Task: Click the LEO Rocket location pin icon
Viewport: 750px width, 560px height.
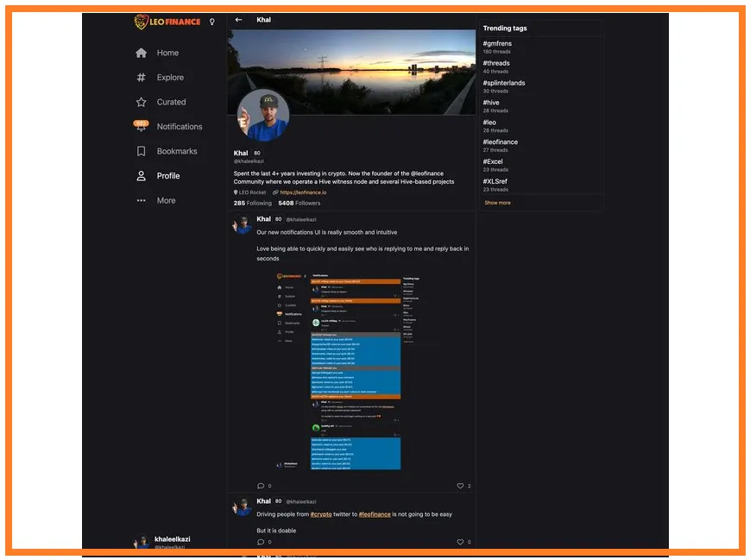Action: 236,192
